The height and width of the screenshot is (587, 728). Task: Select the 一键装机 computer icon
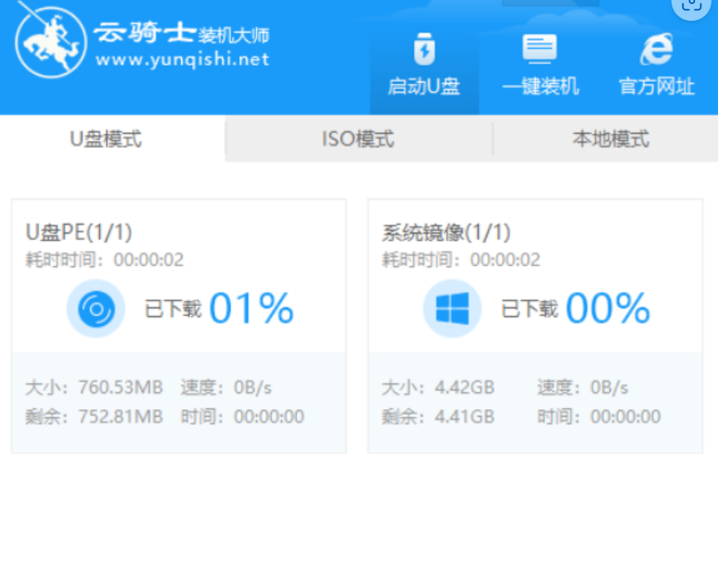pyautogui.click(x=539, y=49)
